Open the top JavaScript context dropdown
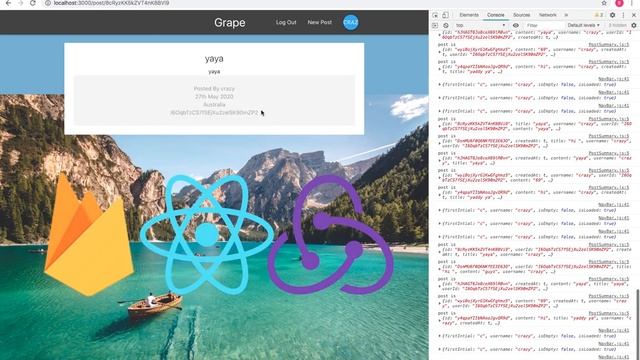Image resolution: width=640 pixels, height=360 pixels. coord(480,25)
